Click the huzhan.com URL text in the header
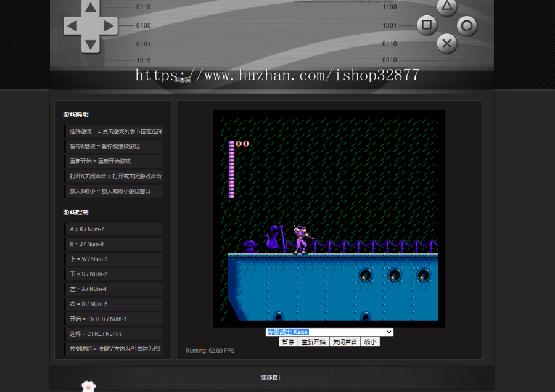Image resolution: width=555 pixels, height=392 pixels. [277, 75]
